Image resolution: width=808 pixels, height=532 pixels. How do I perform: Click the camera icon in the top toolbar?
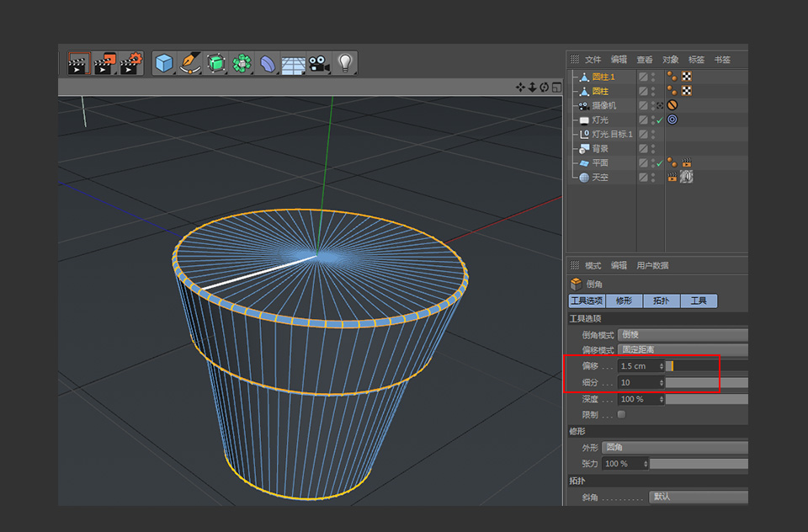coord(319,64)
